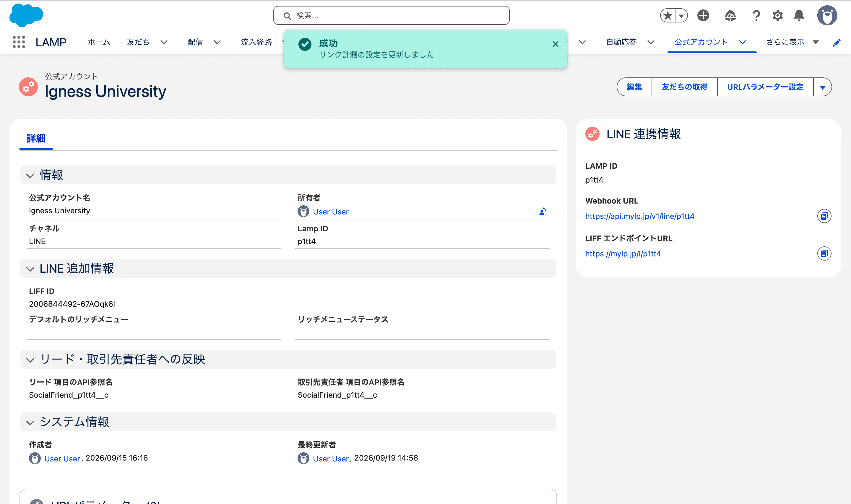Image resolution: width=851 pixels, height=504 pixels.
Task: Open the 自動応答 tab
Action: (621, 42)
